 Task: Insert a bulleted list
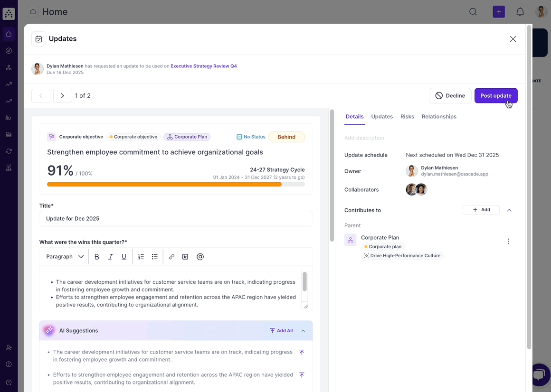tap(155, 257)
